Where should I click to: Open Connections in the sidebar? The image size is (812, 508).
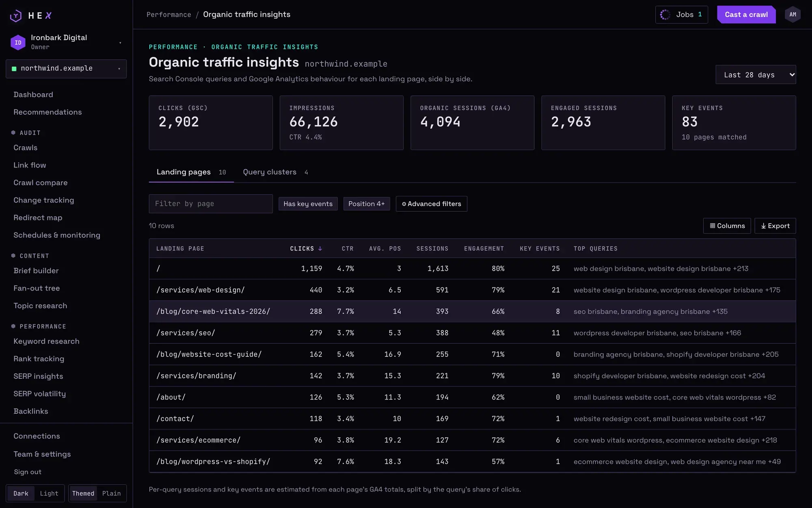(x=37, y=436)
